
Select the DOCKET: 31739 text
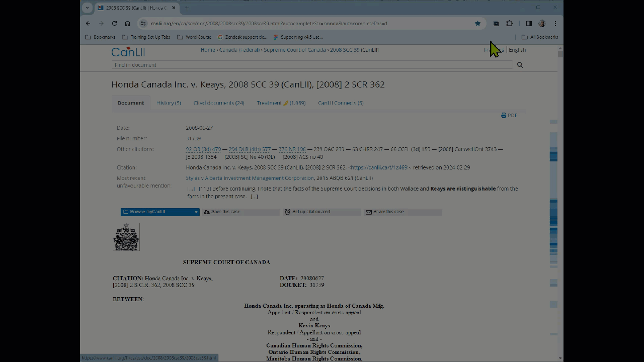[302, 285]
